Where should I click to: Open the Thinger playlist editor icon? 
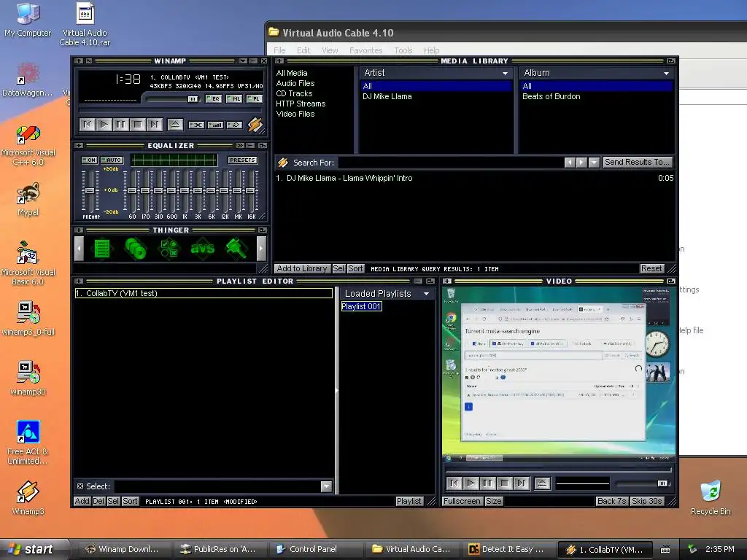[102, 248]
